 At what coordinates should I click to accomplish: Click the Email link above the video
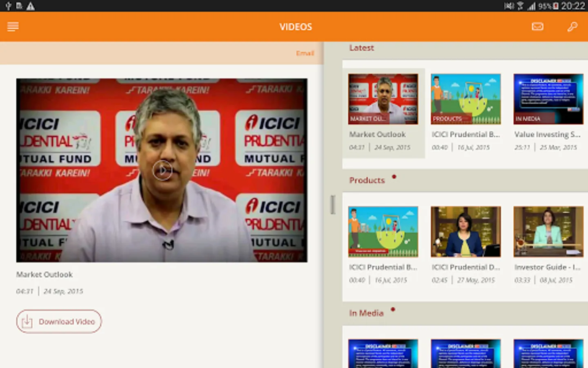305,53
